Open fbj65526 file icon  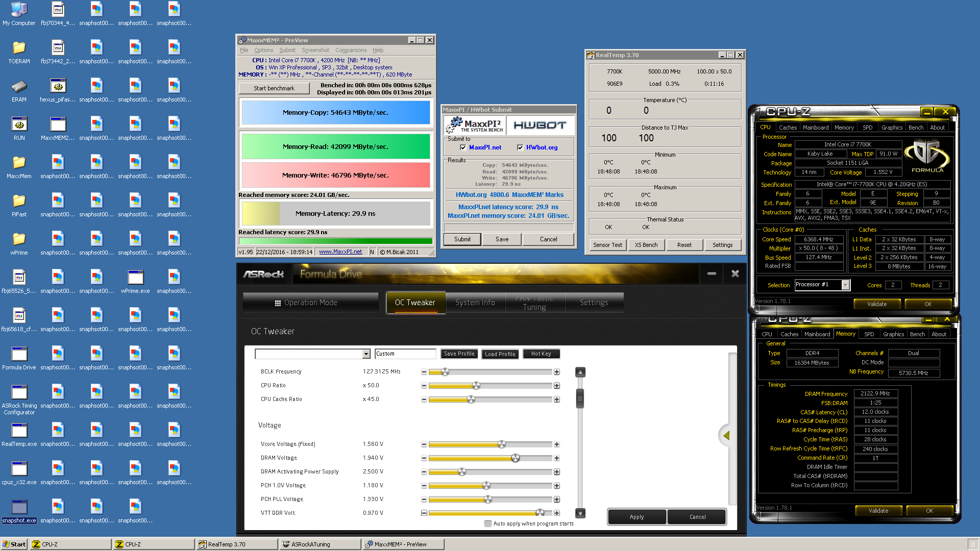[19, 282]
